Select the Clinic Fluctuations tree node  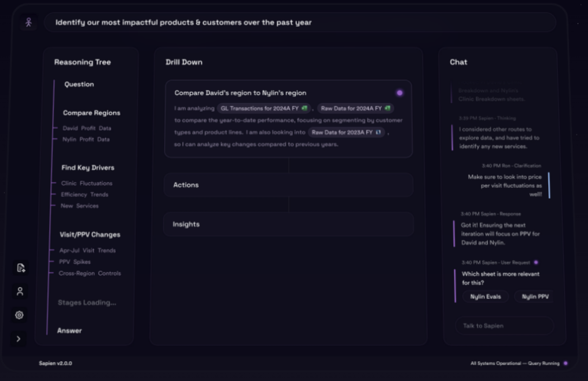tap(86, 183)
